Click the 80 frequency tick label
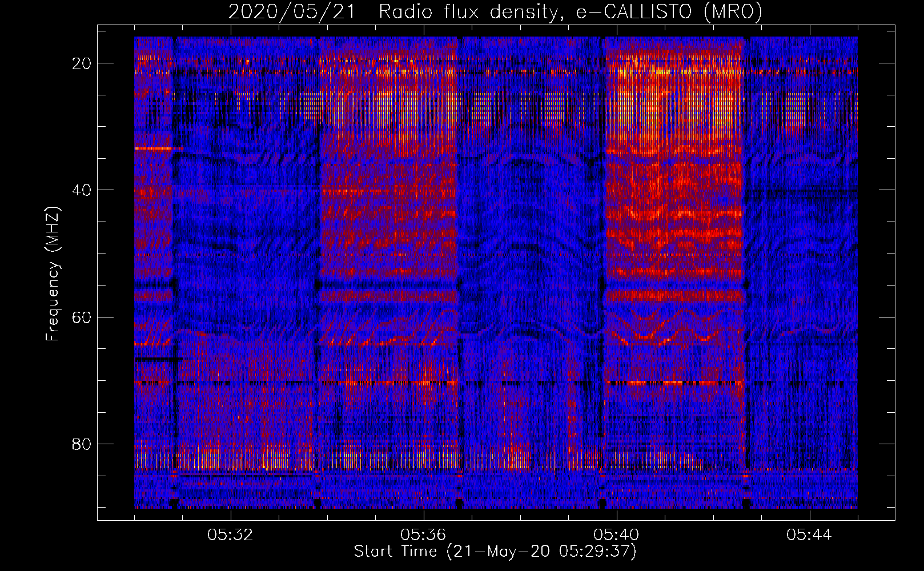 click(x=82, y=444)
